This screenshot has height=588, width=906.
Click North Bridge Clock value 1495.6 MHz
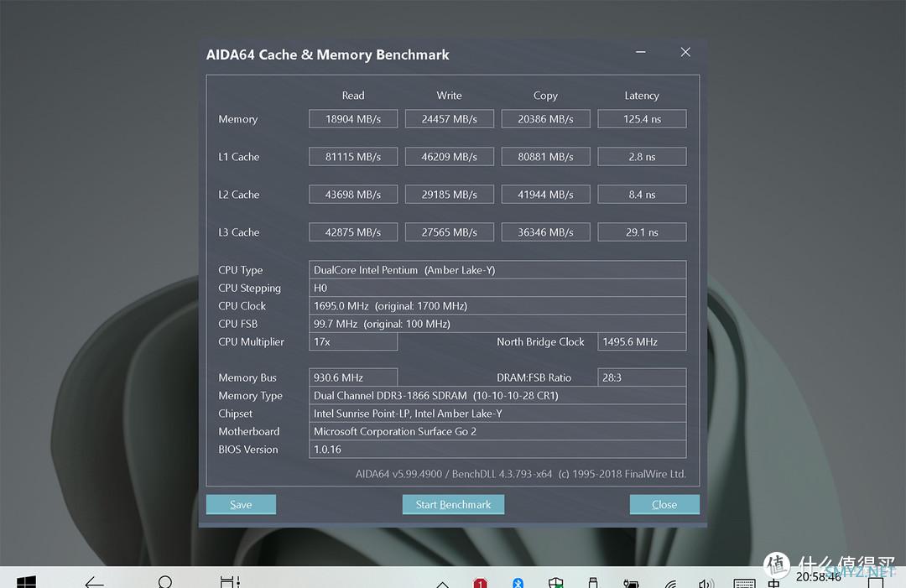(x=642, y=341)
